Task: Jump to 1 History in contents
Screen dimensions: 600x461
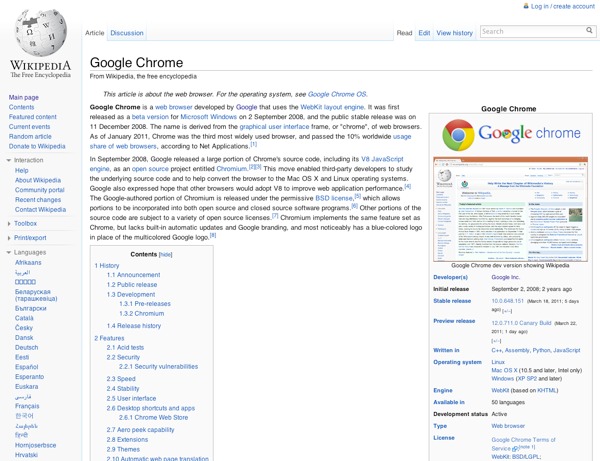Action: coord(107,266)
